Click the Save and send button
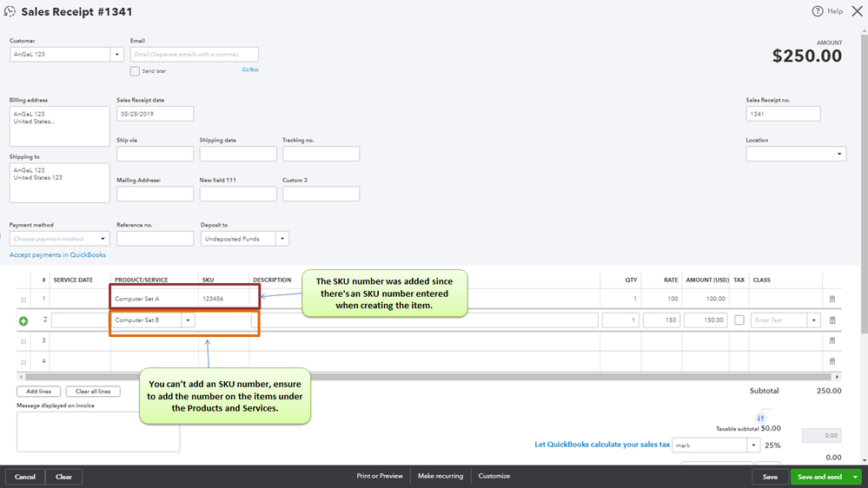The height and width of the screenshot is (488, 868). tap(820, 477)
